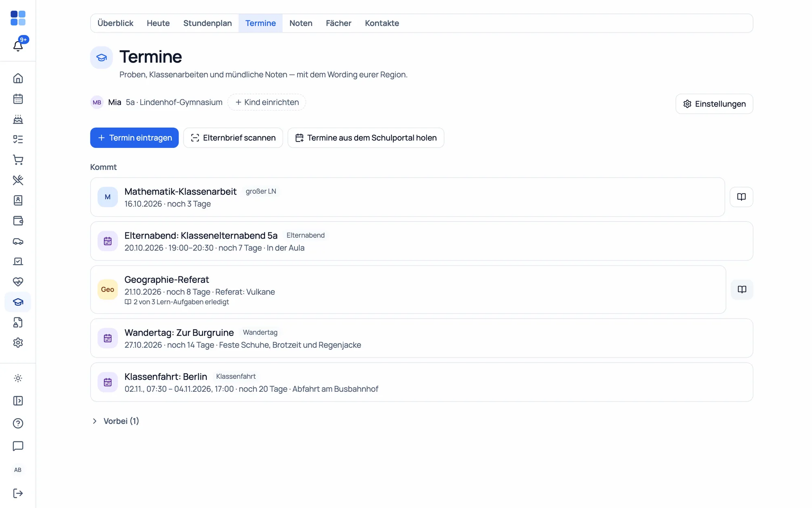Image resolution: width=812 pixels, height=508 pixels.
Task: Open the calendar icon in sidebar
Action: point(18,99)
